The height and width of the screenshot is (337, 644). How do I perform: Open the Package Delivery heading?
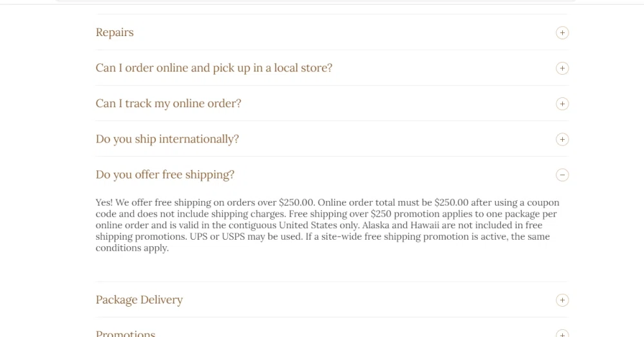[139, 300]
